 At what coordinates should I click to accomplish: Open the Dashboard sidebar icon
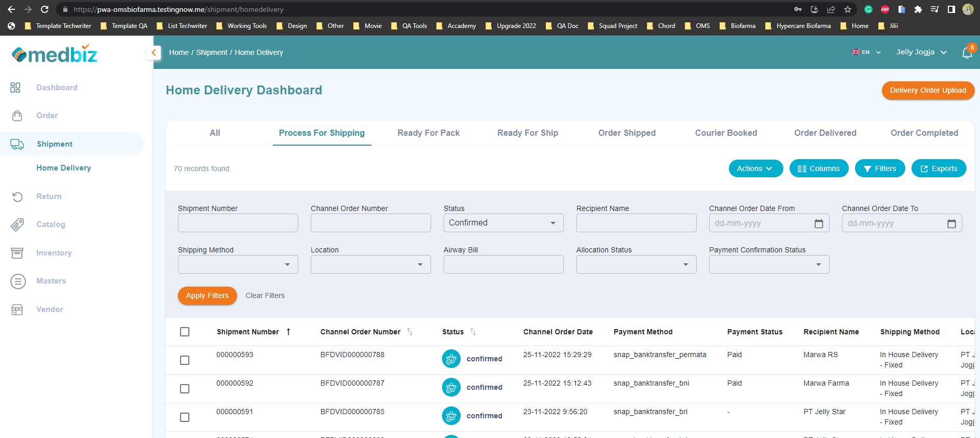point(16,88)
